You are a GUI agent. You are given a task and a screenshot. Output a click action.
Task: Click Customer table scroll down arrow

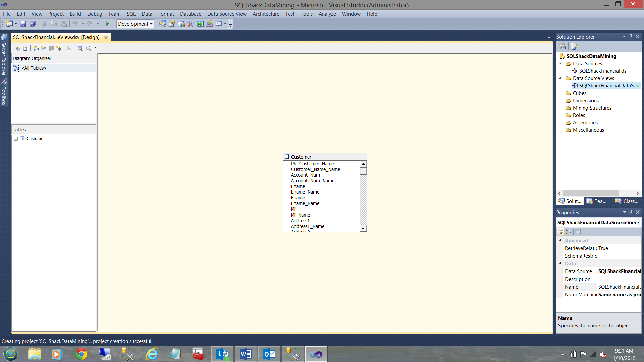click(x=363, y=228)
